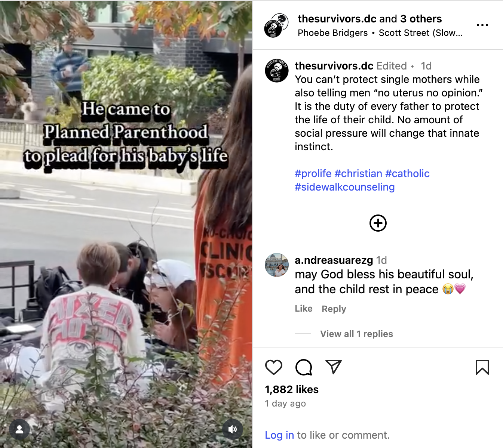Open thesurvivors.dc header profile picture
This screenshot has height=448, width=503.
pyautogui.click(x=277, y=25)
